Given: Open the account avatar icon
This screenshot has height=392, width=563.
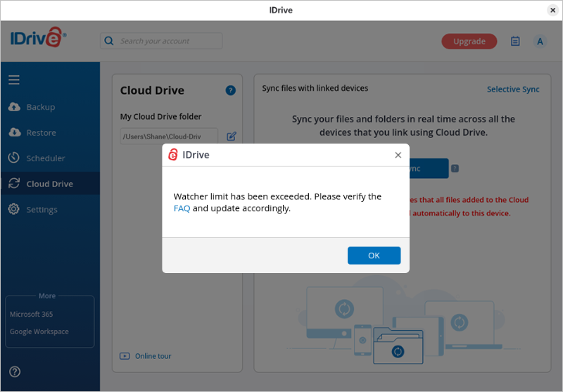Looking at the screenshot, I should [540, 42].
